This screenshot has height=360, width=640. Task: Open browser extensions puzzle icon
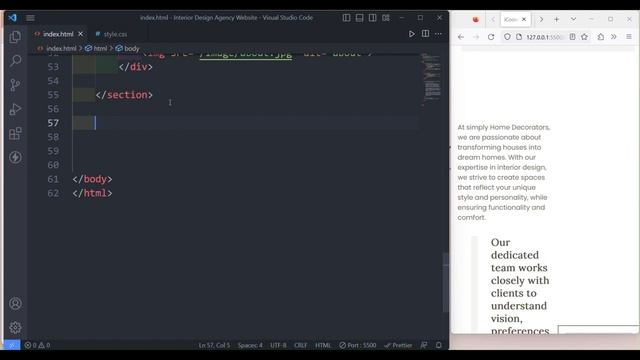(x=601, y=37)
